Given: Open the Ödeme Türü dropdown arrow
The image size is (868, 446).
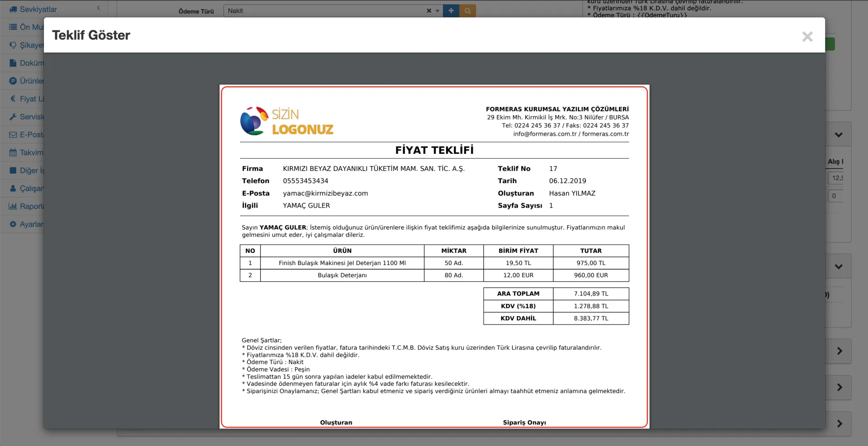Looking at the screenshot, I should 438,11.
